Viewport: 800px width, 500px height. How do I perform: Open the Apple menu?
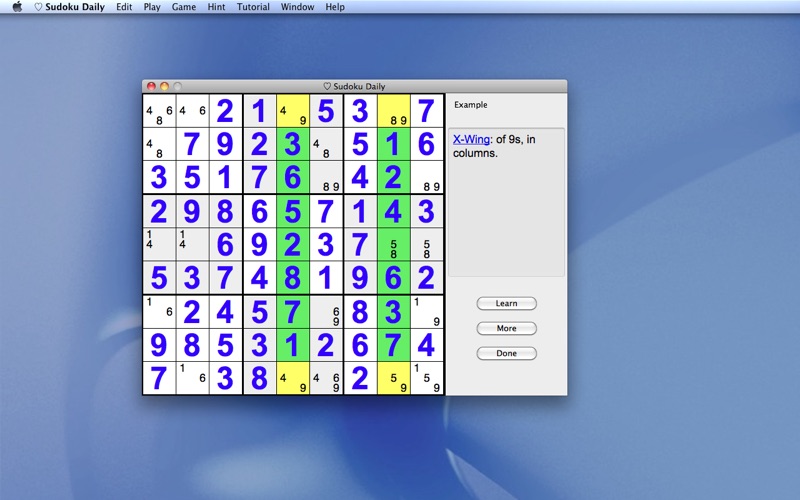(x=17, y=7)
